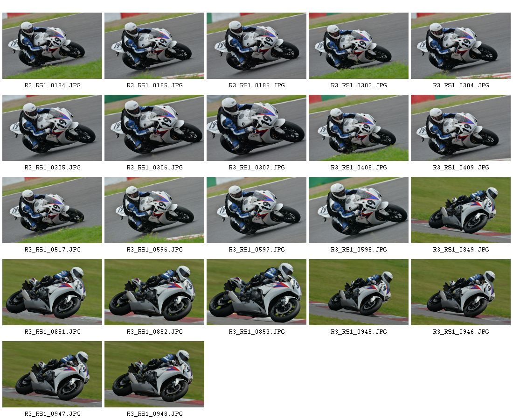Viewport: 513px width, 420px height.
Task: Click the R3_RS1_0408.JPG thumbnail
Action: 359,128
